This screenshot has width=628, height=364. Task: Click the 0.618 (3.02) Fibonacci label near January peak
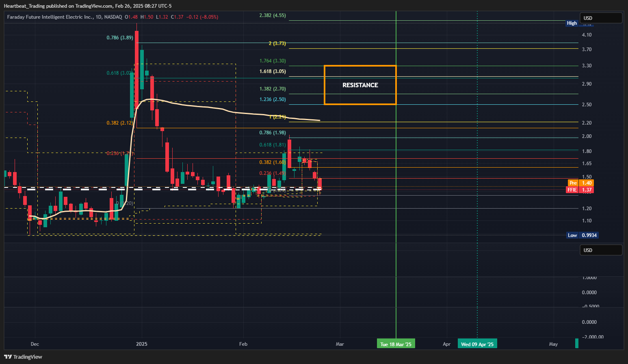tap(120, 73)
